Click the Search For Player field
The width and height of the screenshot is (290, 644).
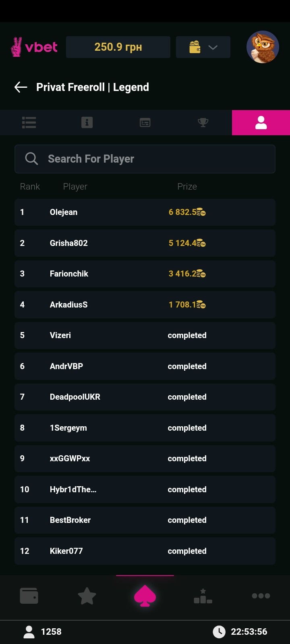(x=153, y=159)
